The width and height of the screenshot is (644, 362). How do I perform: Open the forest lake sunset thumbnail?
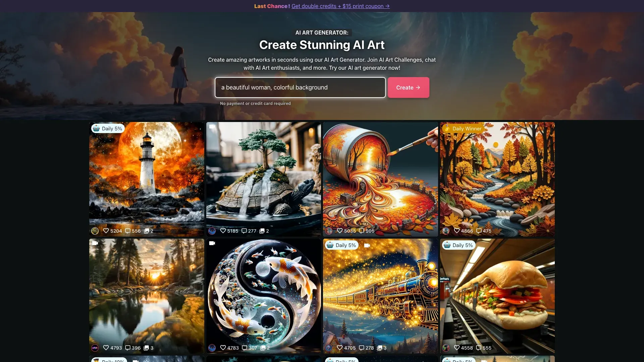click(147, 296)
